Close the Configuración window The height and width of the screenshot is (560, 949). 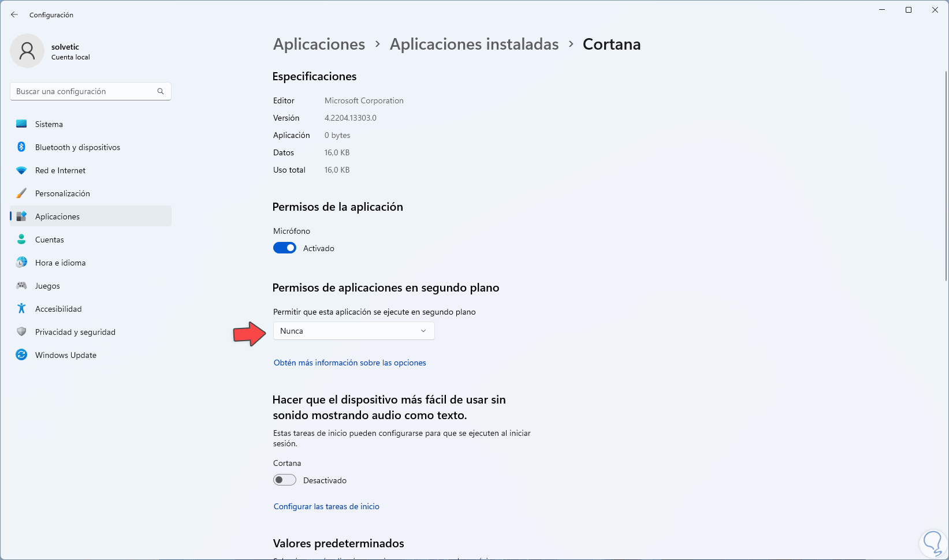935,10
